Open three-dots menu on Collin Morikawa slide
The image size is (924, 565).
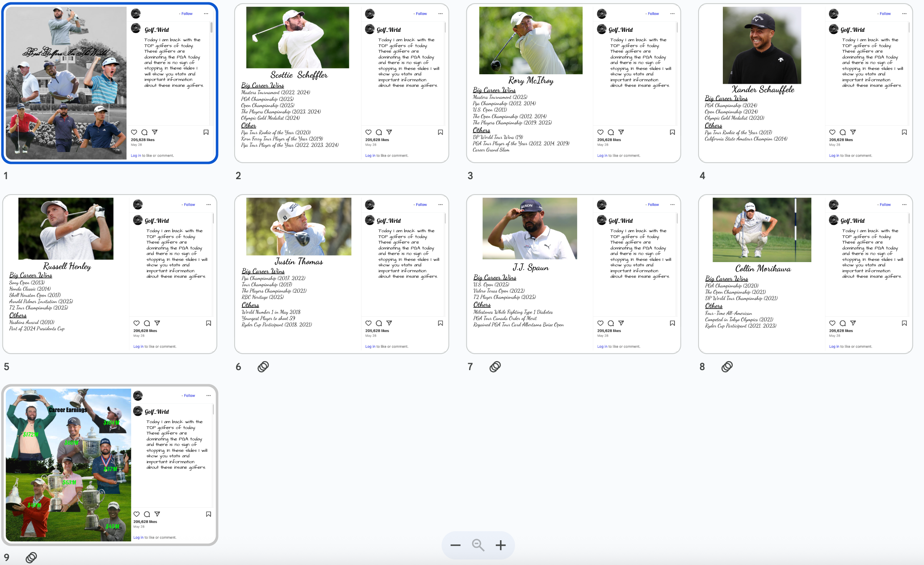(904, 205)
